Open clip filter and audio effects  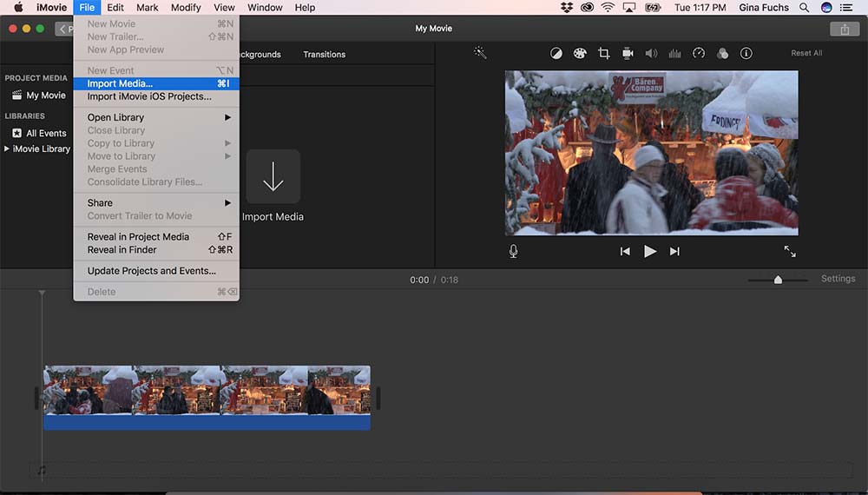point(722,54)
